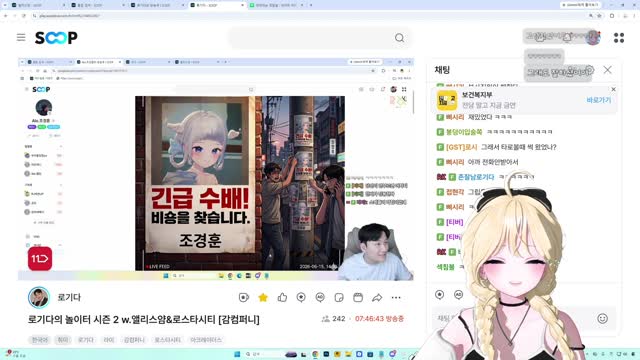
Task: Open a new browser tab with plus button
Action: tap(311, 5)
